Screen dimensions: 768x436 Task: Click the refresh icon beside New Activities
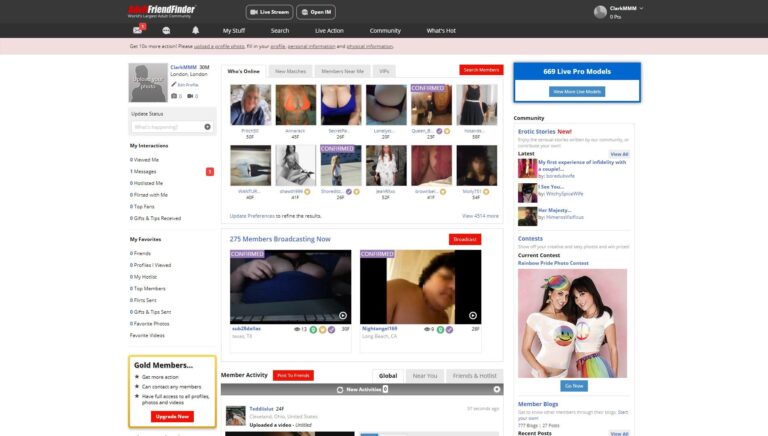tap(340, 390)
